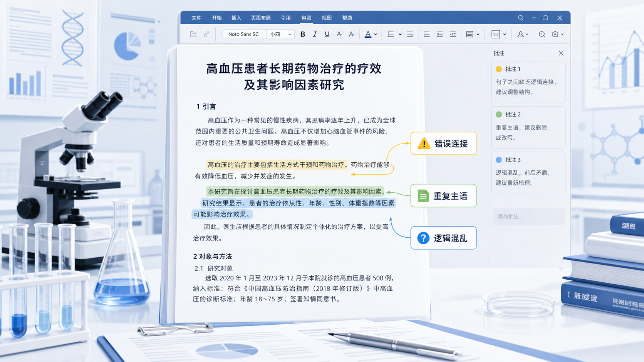Open the 页面布局 tab
The image size is (644, 362).
tap(261, 18)
